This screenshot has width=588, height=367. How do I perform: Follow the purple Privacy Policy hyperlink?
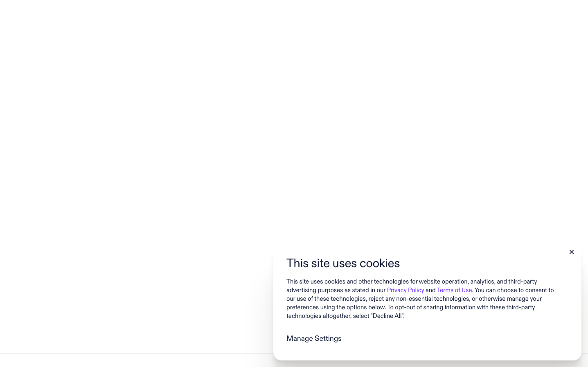coord(405,290)
